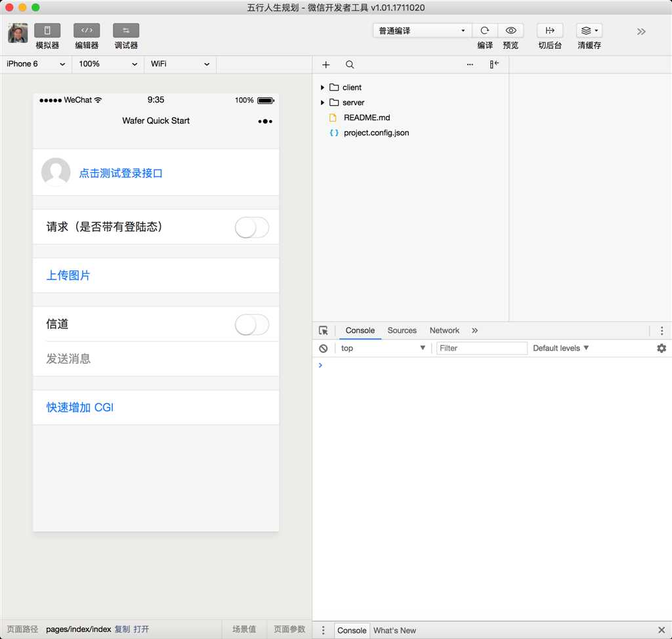Viewport: 672px width, 639px height.
Task: Click the clear console icon
Action: point(323,348)
